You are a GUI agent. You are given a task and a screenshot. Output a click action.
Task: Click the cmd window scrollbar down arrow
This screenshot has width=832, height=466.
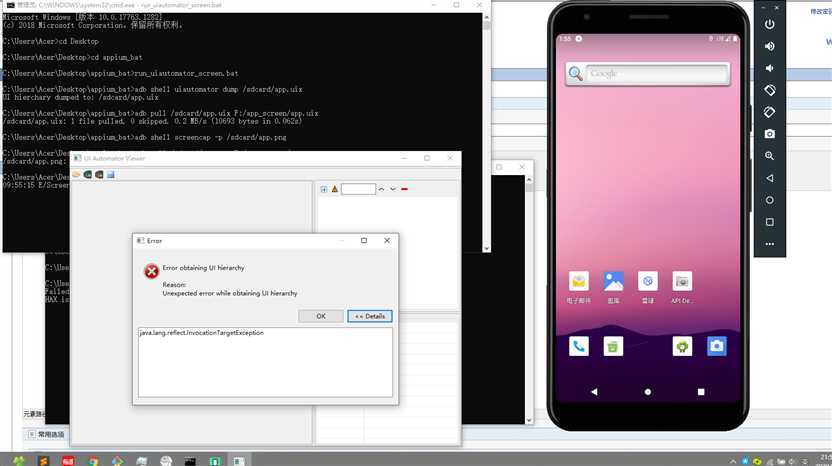(x=487, y=248)
